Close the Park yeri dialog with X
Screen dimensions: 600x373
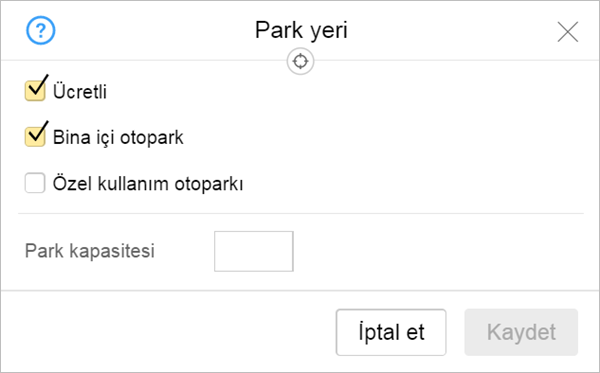tap(568, 32)
